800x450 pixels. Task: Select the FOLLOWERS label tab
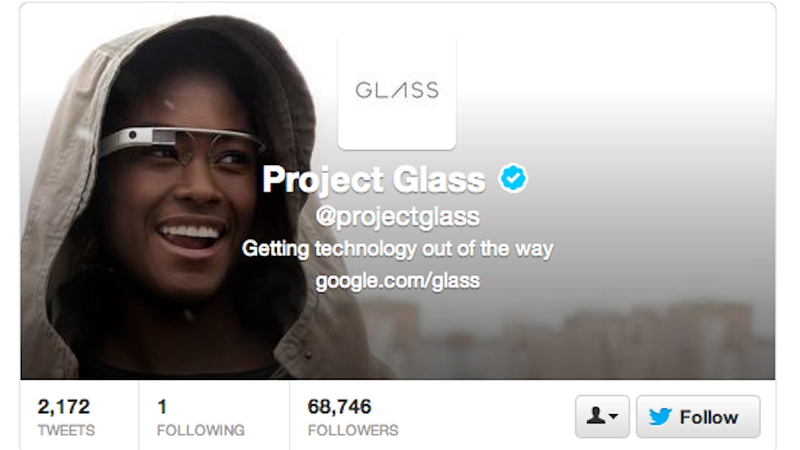tap(353, 430)
